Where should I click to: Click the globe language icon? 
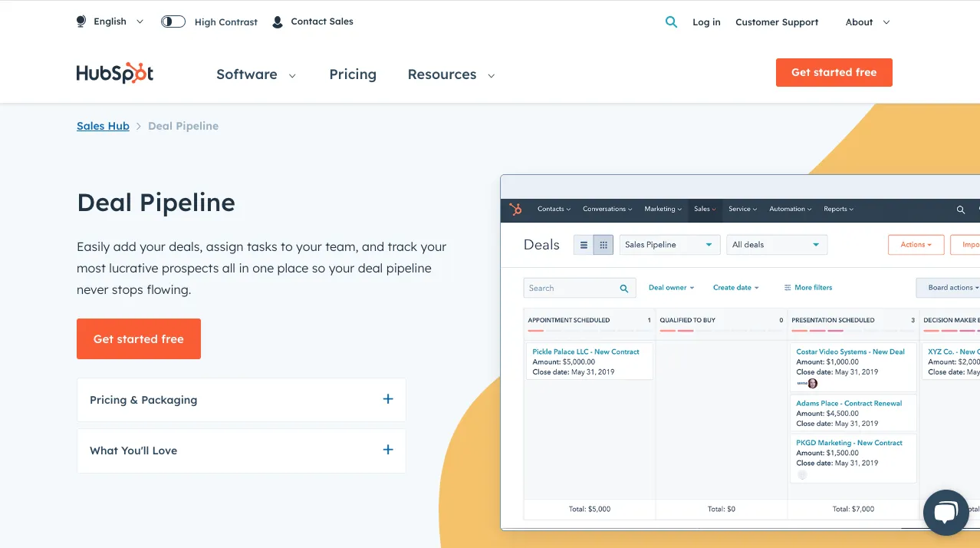(81, 21)
